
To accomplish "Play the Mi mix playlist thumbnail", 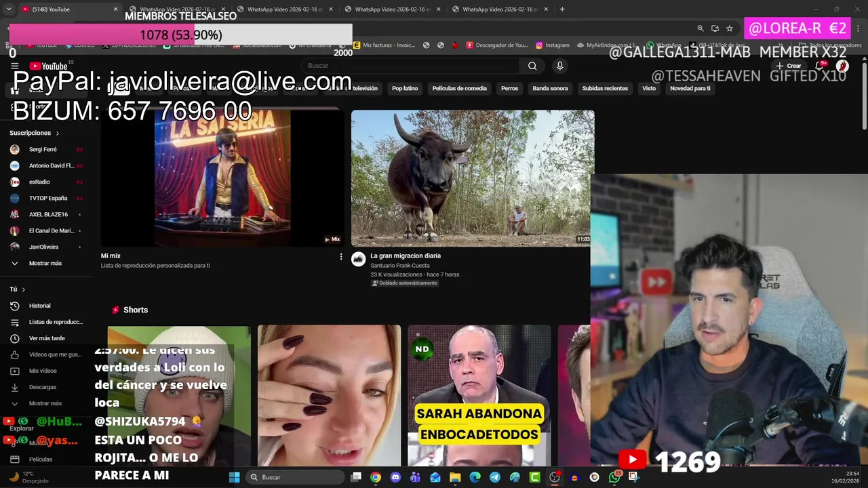I will 222,178.
